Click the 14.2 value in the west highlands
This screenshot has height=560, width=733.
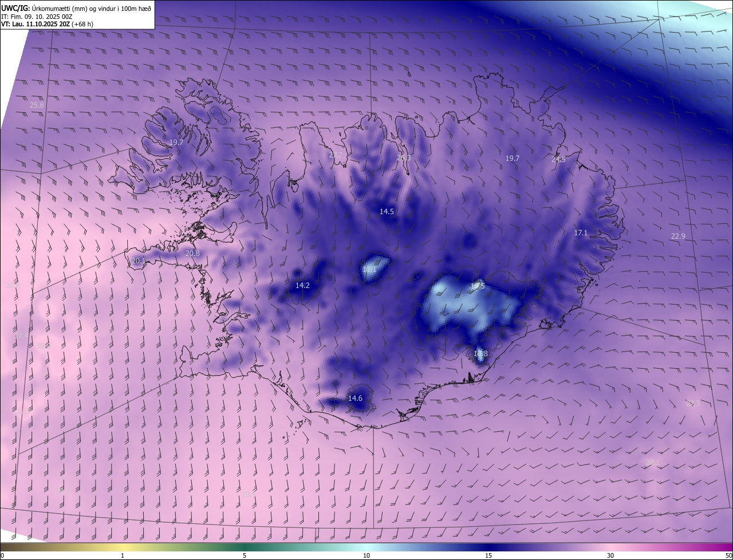(x=302, y=285)
